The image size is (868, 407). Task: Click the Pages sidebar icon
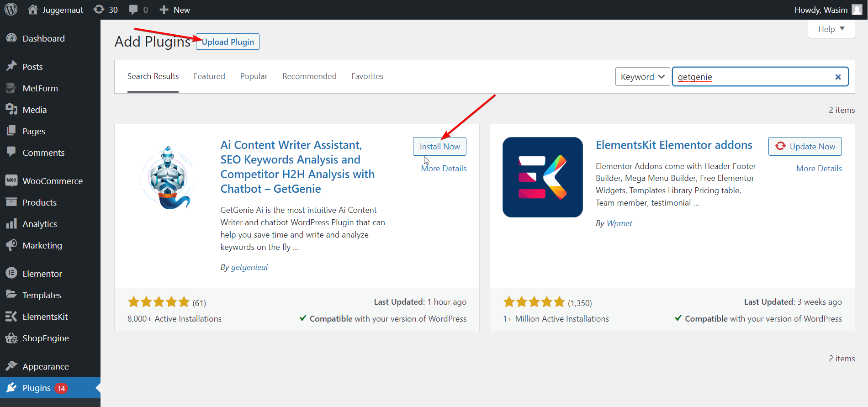(x=11, y=131)
